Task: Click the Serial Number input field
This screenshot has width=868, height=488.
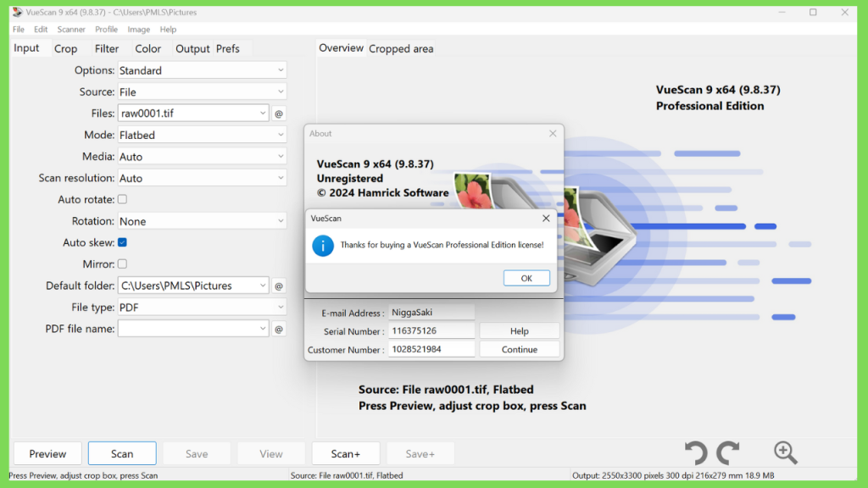Action: [431, 330]
